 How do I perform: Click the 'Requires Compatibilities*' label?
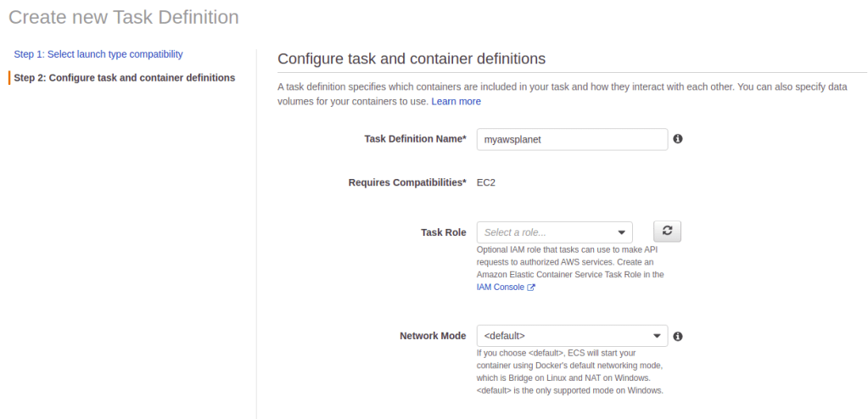[x=407, y=182]
